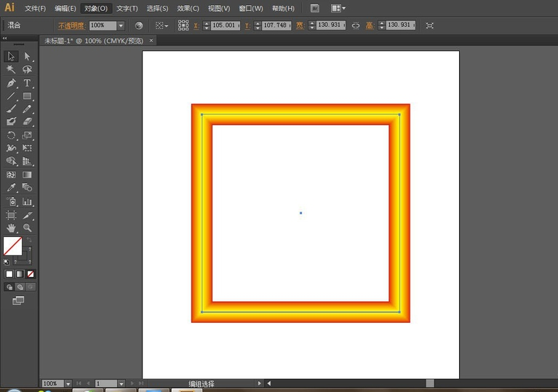Image resolution: width=558 pixels, height=392 pixels.
Task: Select the Magic Wand tool
Action: click(11, 69)
